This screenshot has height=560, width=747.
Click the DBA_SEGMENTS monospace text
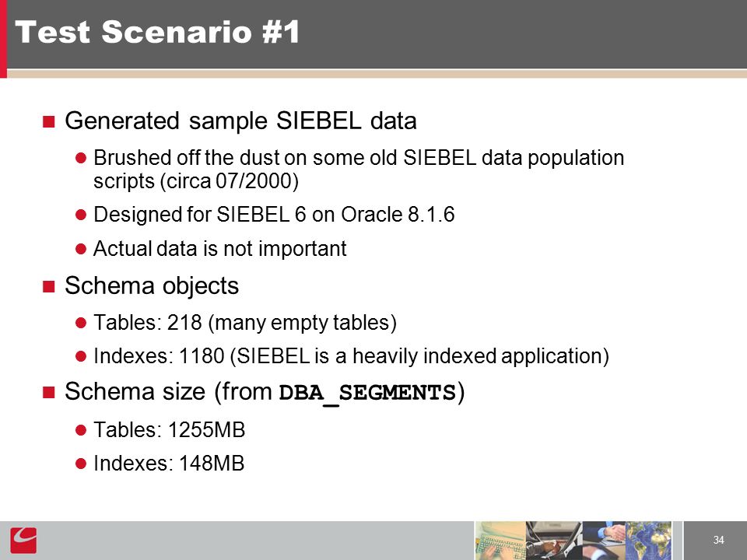(x=367, y=394)
